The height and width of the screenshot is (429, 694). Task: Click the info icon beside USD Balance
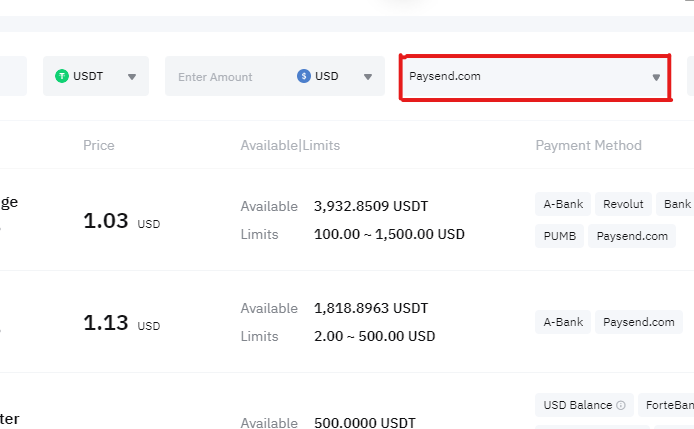coord(621,405)
